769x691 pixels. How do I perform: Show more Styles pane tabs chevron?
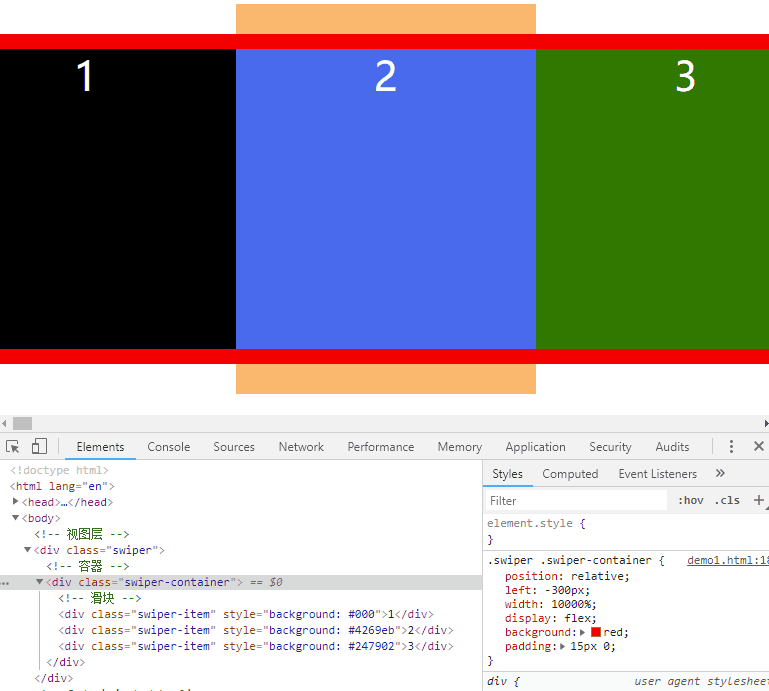point(720,473)
